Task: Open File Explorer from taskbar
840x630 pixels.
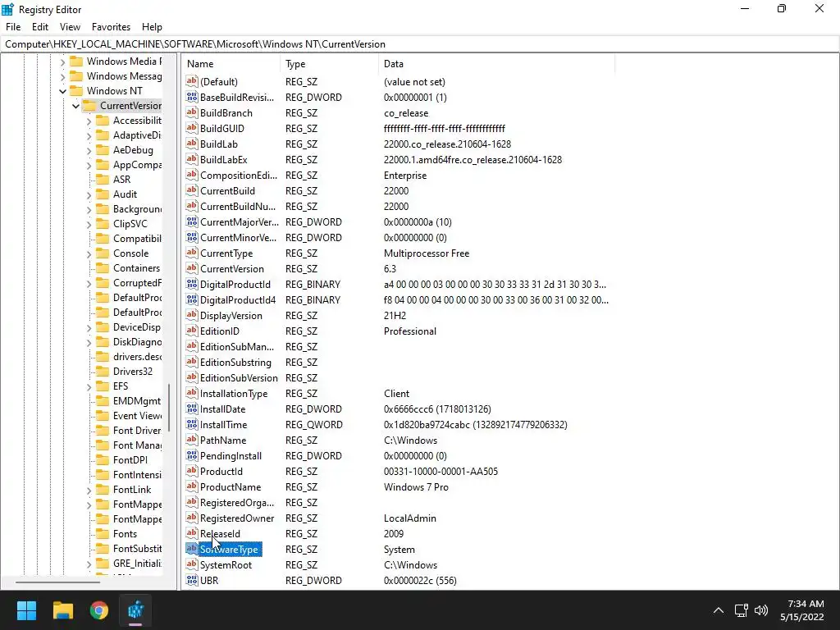Action: [62, 610]
